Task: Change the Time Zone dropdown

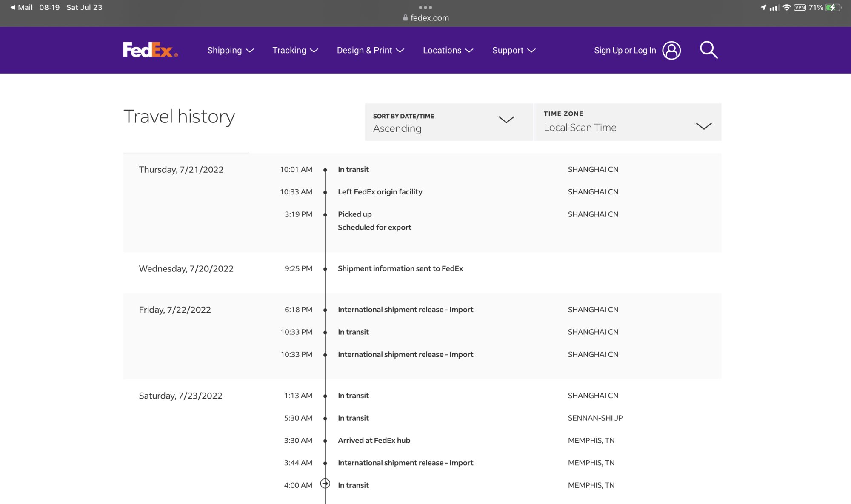Action: pos(627,122)
